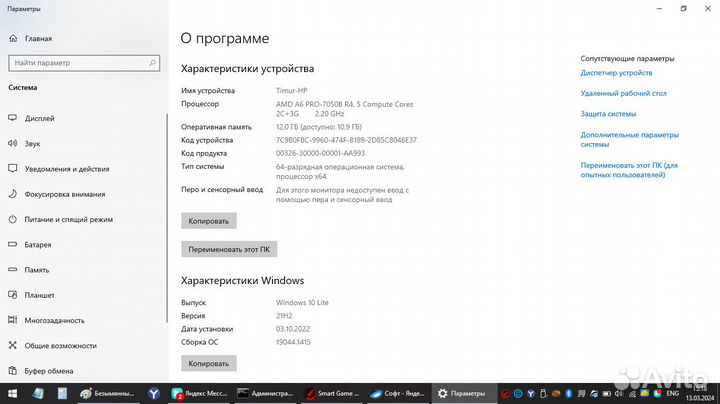Open the Главная home page

point(30,39)
